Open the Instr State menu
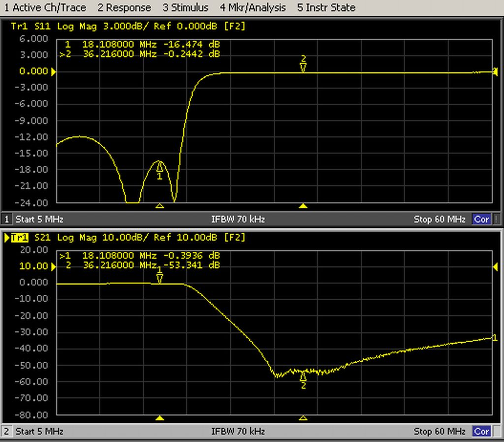This screenshot has width=504, height=442. click(x=326, y=8)
